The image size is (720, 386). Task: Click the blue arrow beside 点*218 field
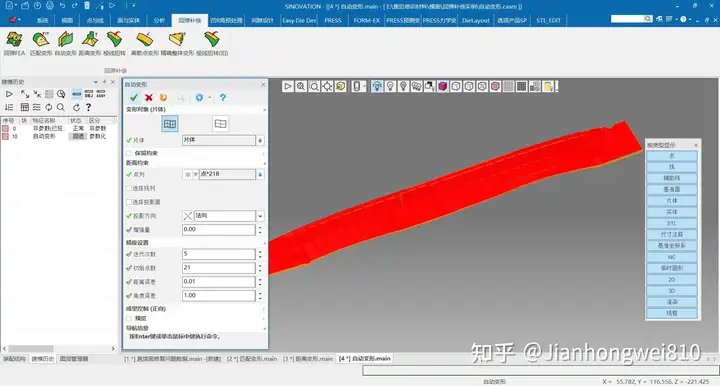[x=260, y=175]
